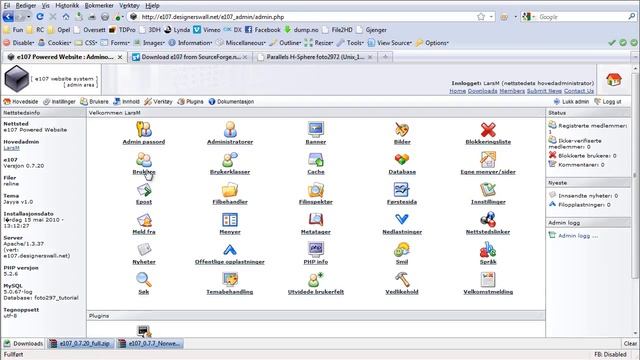Click the Smil smiley icon
This screenshot has width=640, height=360.
pyautogui.click(x=402, y=249)
